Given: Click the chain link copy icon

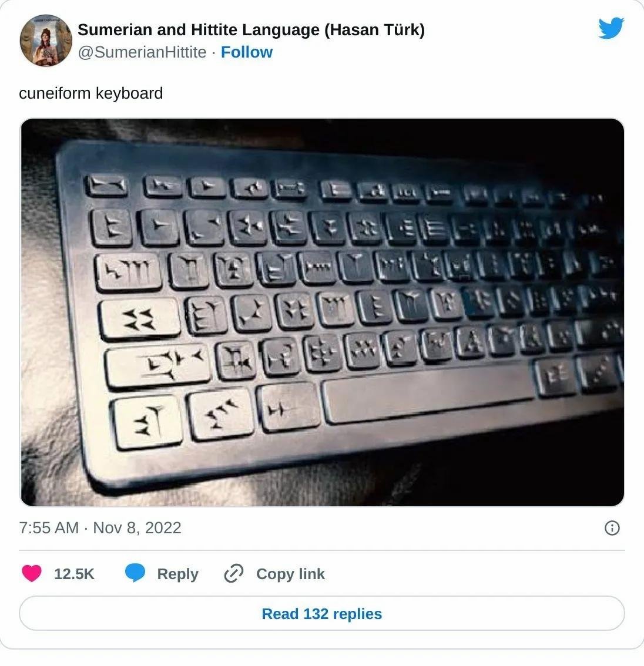Looking at the screenshot, I should (x=234, y=573).
